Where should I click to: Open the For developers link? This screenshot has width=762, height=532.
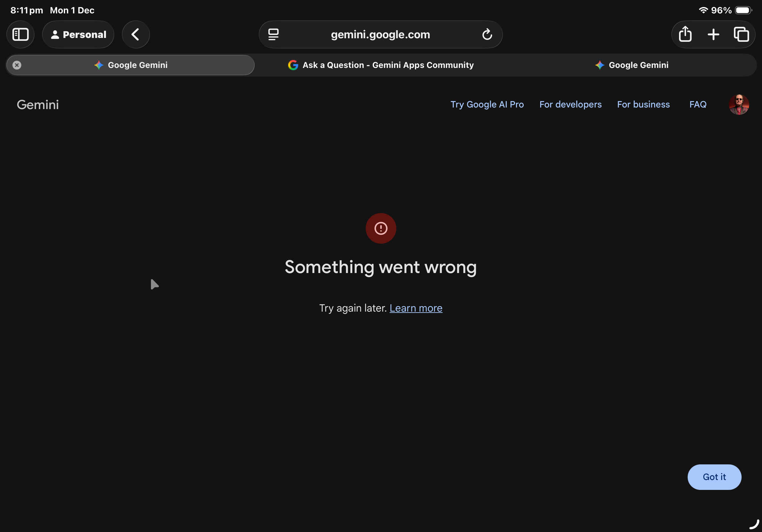(570, 105)
